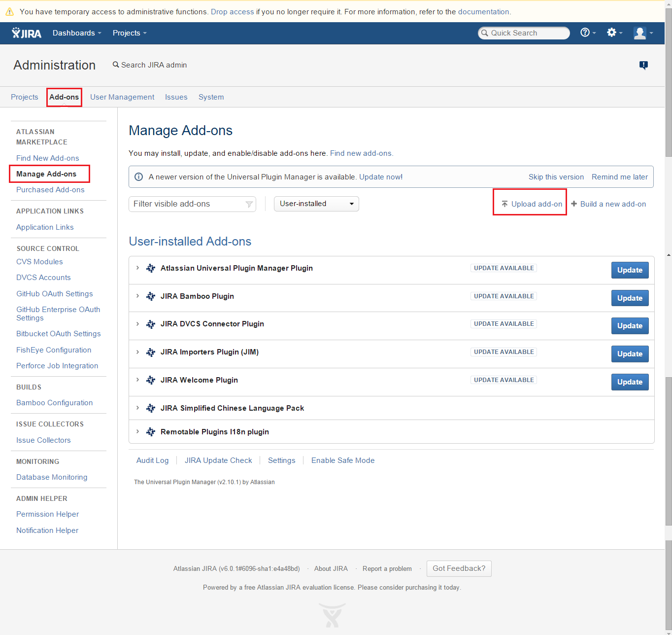Click the feedback notification icon

click(x=643, y=65)
